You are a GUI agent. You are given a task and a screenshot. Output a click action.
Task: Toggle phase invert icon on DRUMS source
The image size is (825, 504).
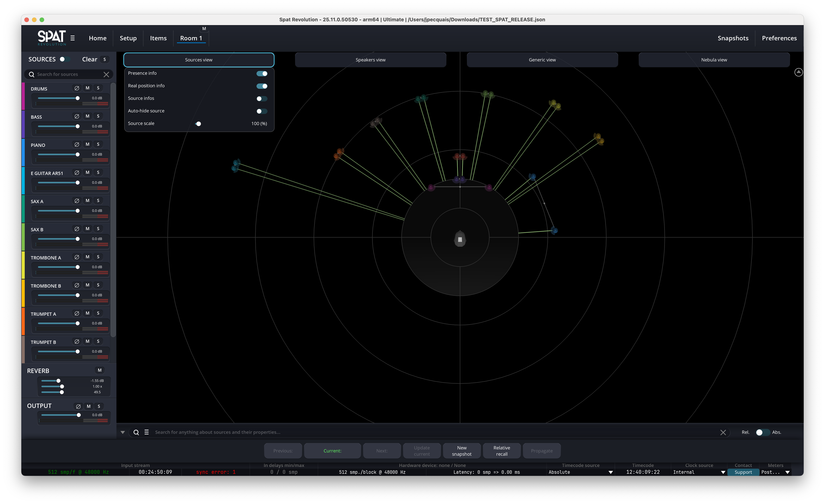tap(77, 88)
